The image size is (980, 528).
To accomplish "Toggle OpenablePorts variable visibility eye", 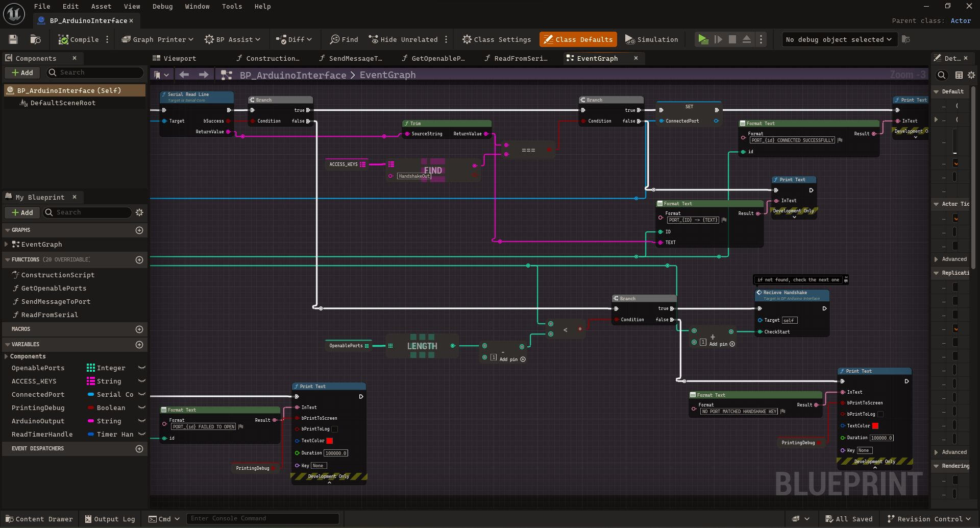I will point(142,368).
